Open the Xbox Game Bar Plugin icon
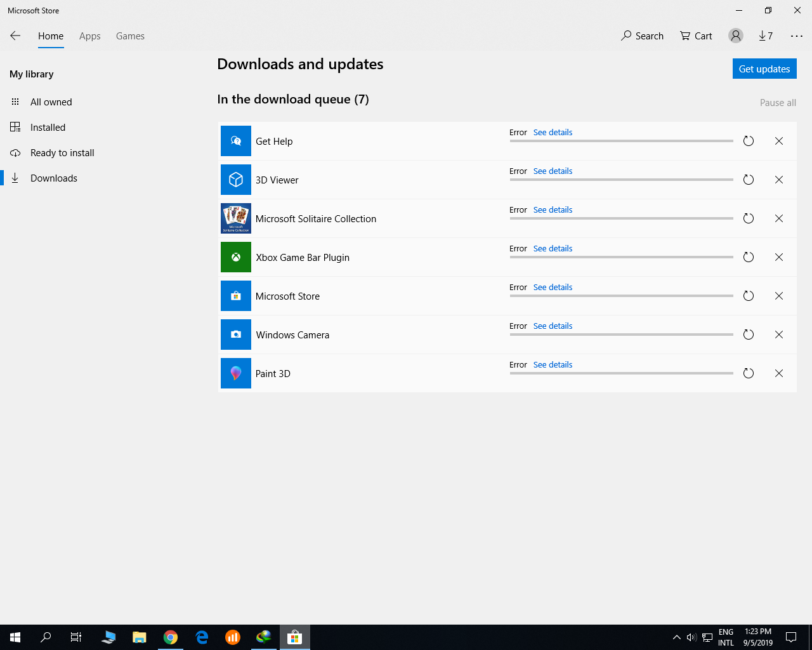812x650 pixels. click(x=236, y=257)
